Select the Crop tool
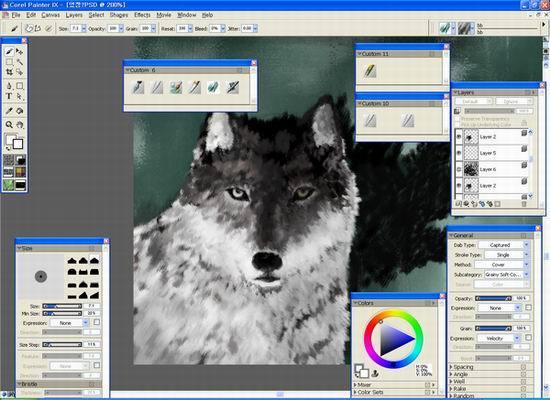The image size is (550, 400). pos(9,72)
